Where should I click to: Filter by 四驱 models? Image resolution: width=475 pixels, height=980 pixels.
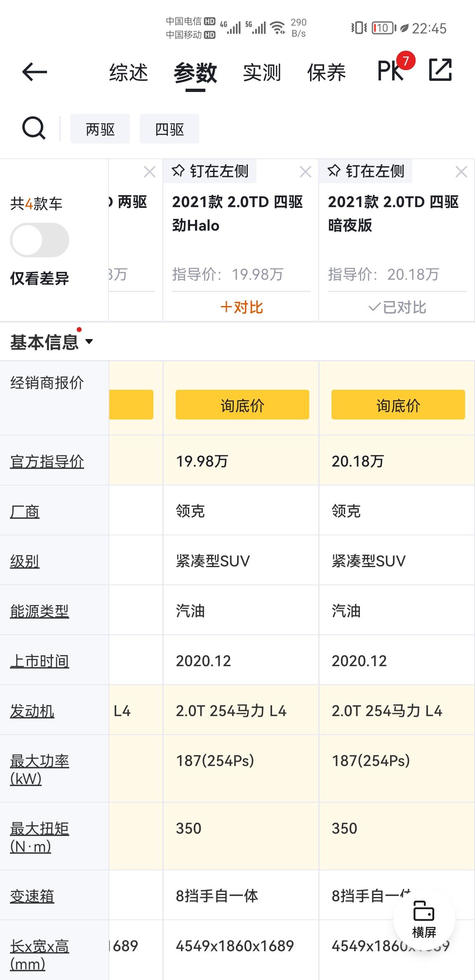click(x=169, y=129)
